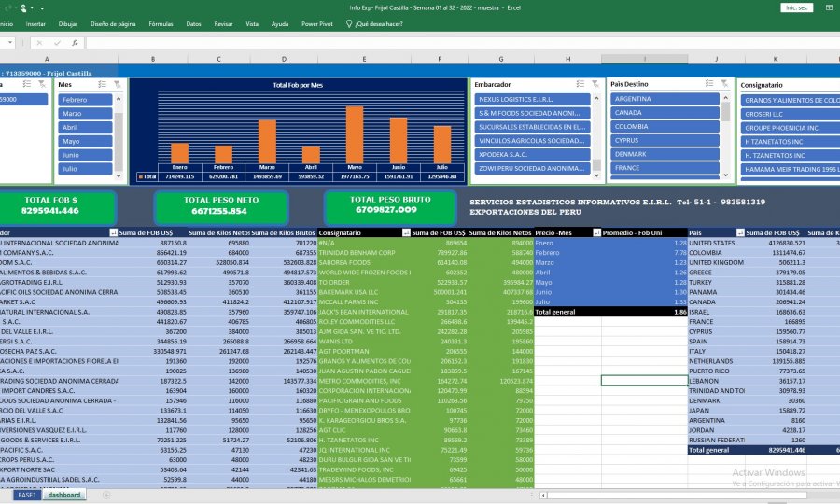Click the Total general cell in Precio table
The width and height of the screenshot is (840, 504).
(567, 312)
